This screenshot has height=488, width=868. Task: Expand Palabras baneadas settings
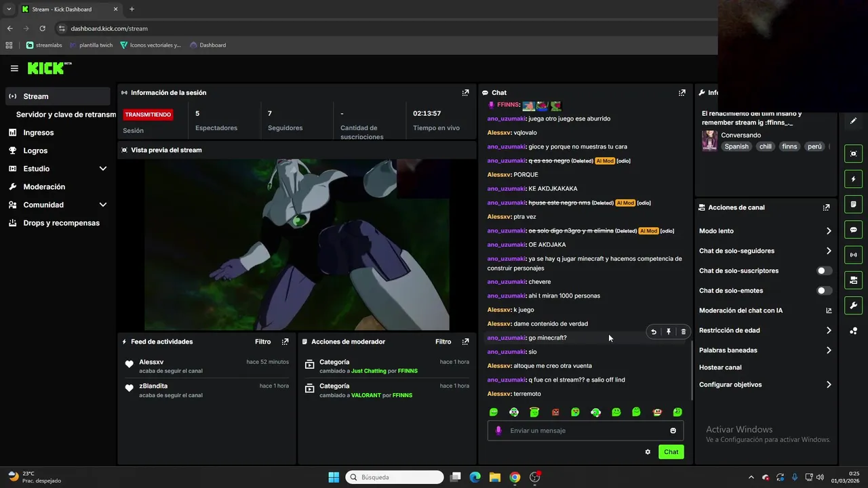[x=829, y=350]
